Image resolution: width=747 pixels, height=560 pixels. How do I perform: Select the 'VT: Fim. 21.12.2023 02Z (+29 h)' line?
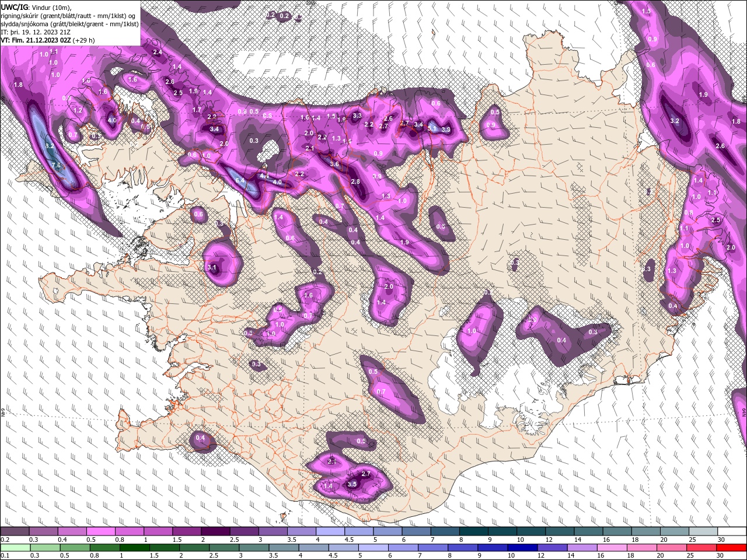[x=48, y=40]
